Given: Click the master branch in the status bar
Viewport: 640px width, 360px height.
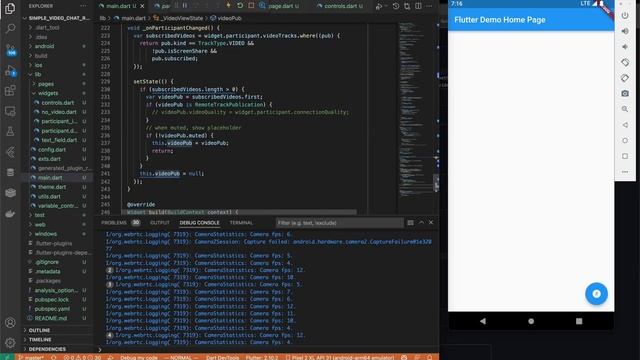Looking at the screenshot, I should pos(31,357).
